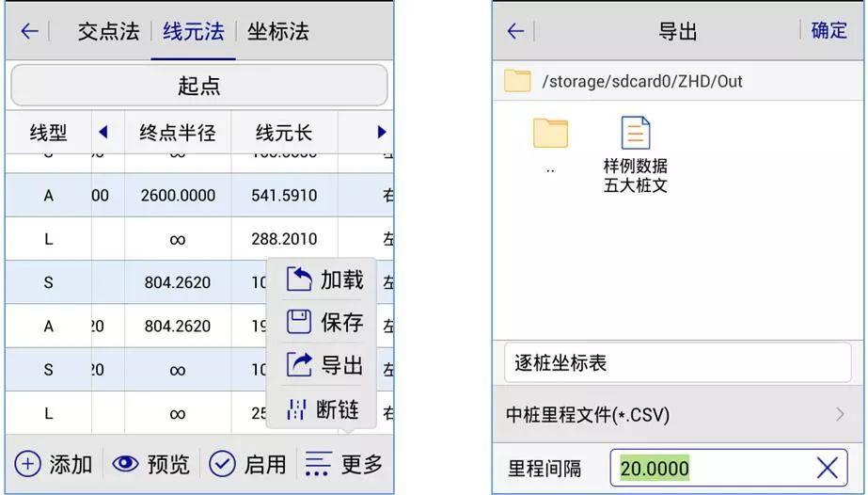Tap the 更多 more label
This screenshot has height=495, width=868.
coord(361,464)
